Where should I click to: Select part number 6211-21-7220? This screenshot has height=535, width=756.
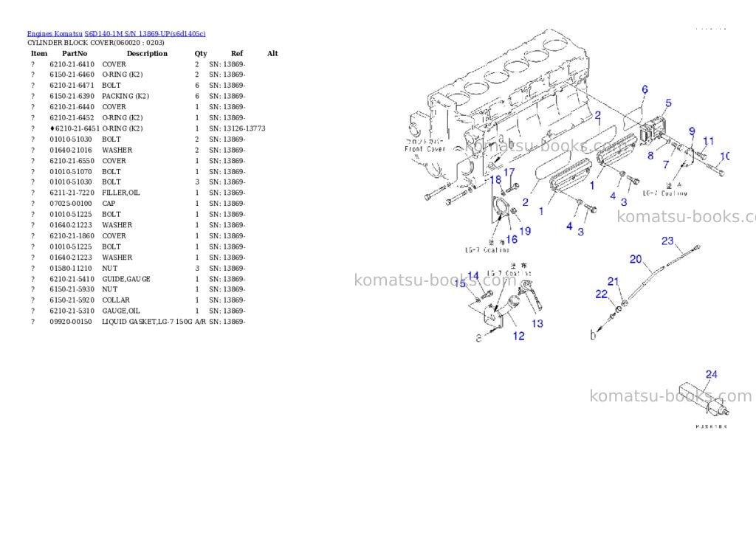click(72, 193)
